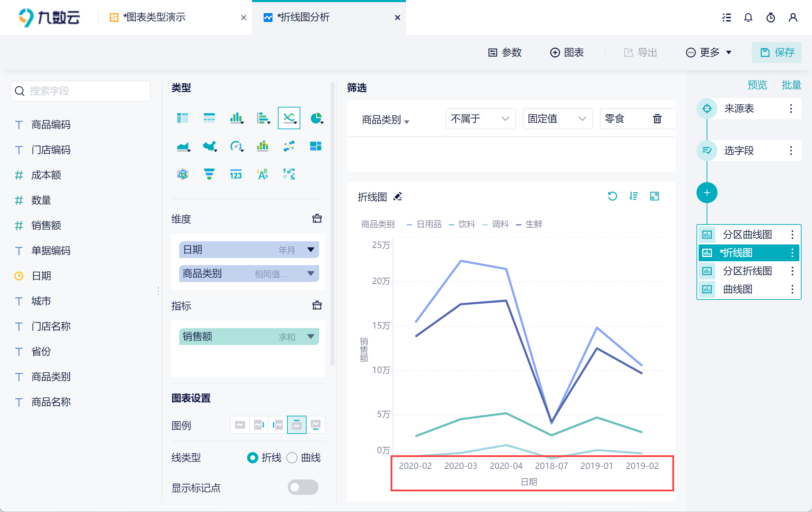Select the funnel chart type icon

tap(209, 174)
